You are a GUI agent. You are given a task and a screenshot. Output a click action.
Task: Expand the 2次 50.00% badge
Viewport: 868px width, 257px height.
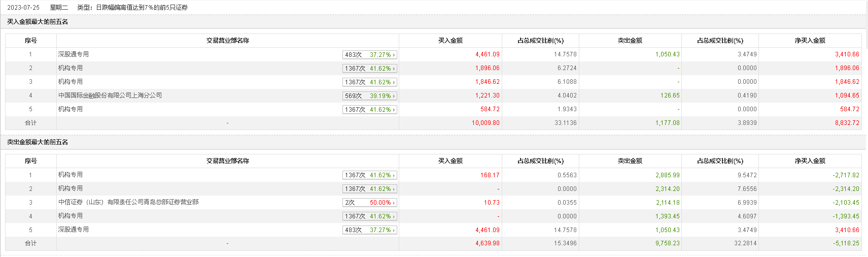pos(369,203)
